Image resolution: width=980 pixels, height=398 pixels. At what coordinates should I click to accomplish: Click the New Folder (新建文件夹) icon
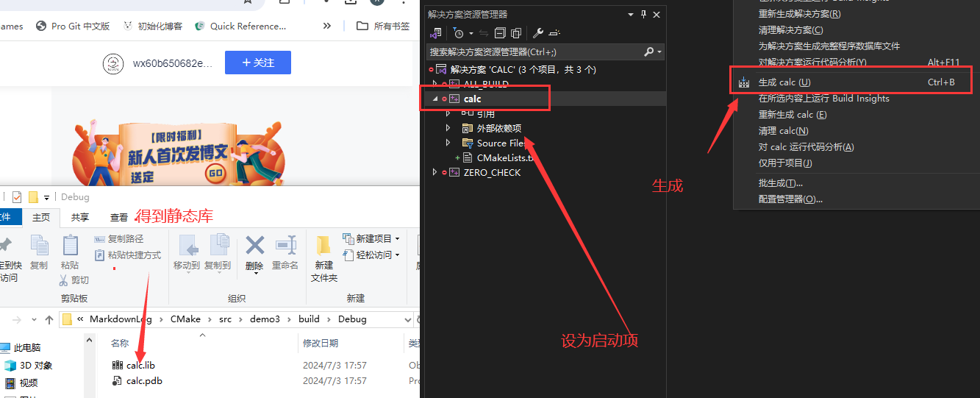pos(323,246)
